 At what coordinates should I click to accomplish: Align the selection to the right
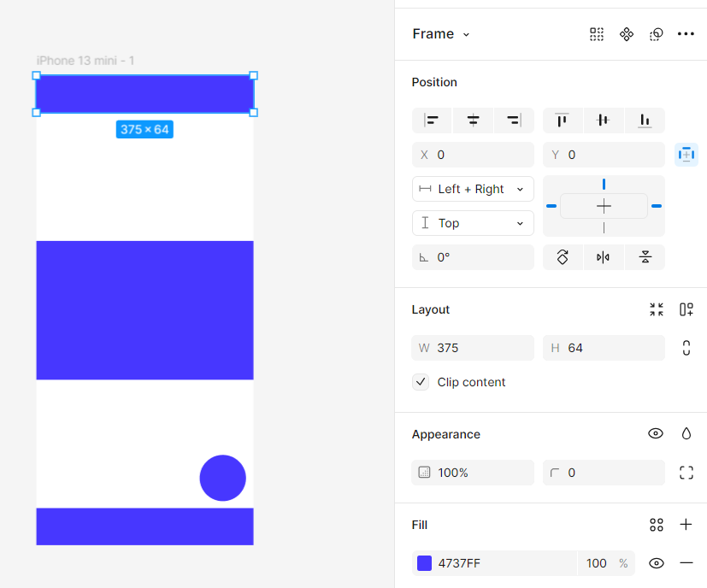[x=514, y=120]
